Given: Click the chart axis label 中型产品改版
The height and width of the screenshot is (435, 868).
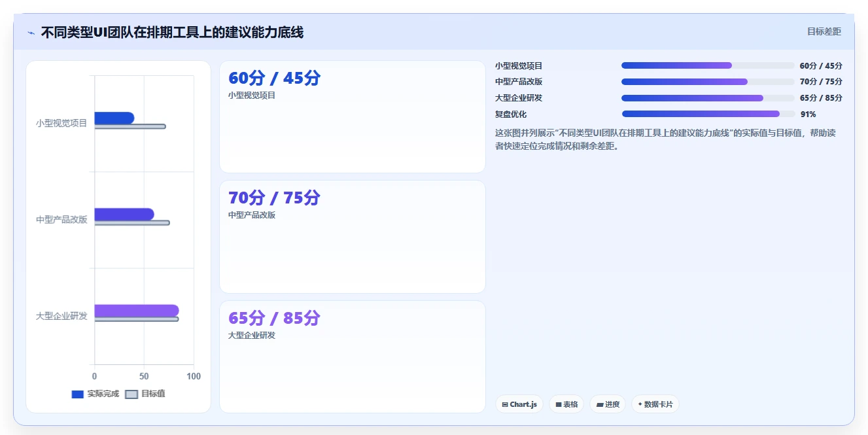Looking at the screenshot, I should [x=61, y=219].
